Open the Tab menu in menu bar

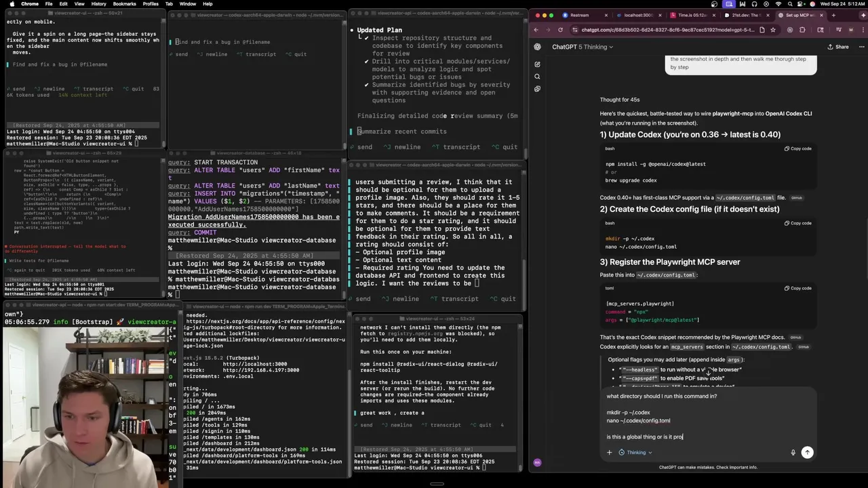pos(168,4)
